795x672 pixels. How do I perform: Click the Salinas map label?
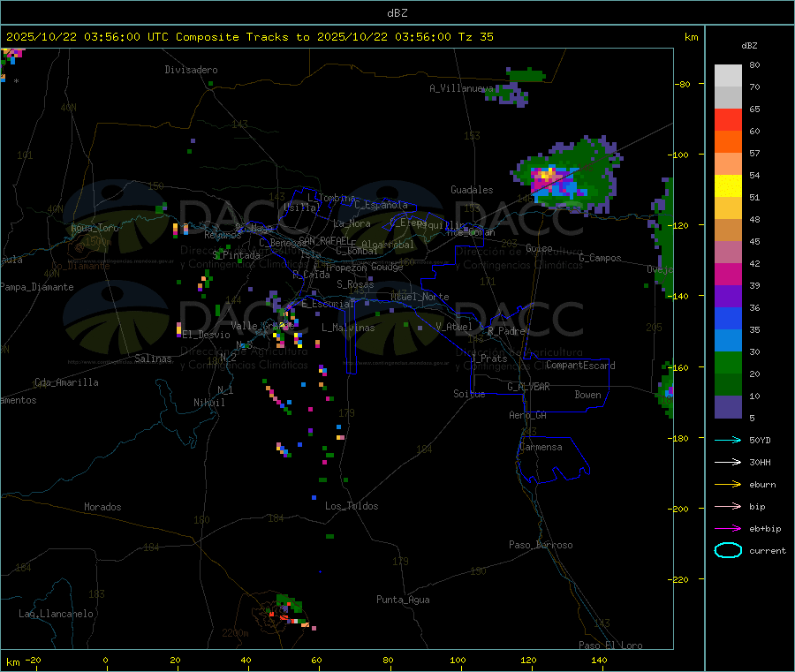point(153,359)
